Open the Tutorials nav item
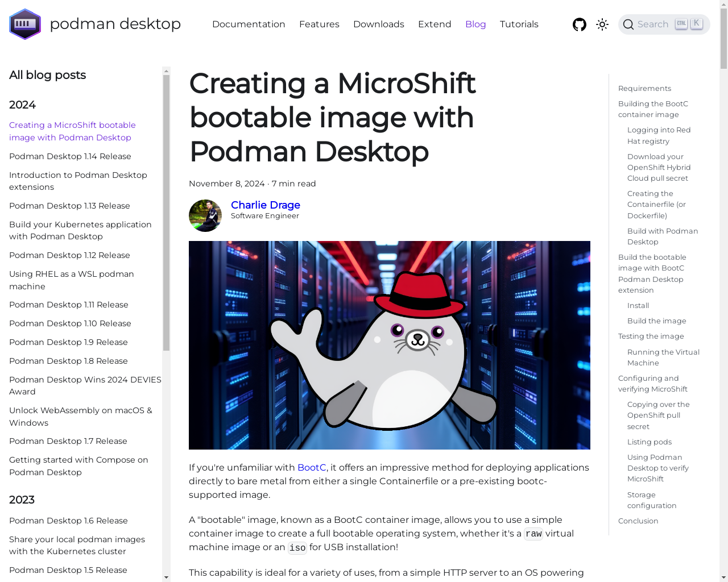 (x=519, y=24)
